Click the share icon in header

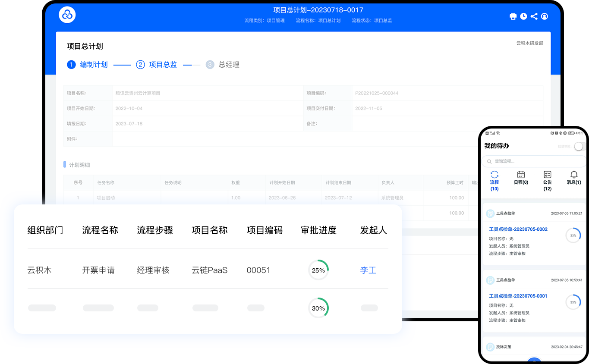tap(534, 16)
